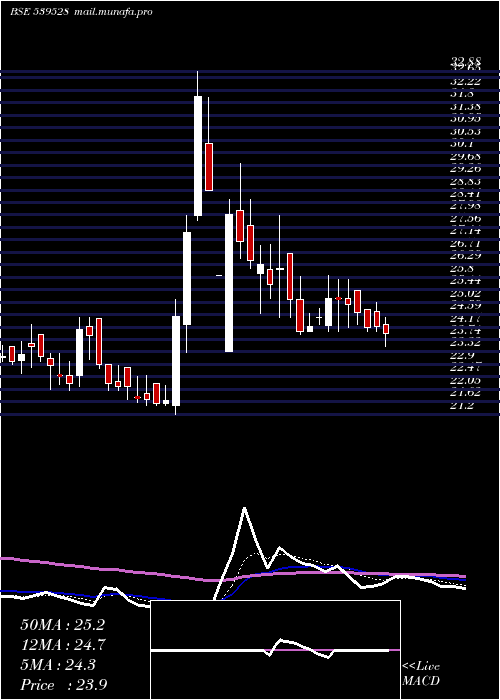Click the '21.2' price axis label
This screenshot has width=500, height=700.
click(462, 405)
